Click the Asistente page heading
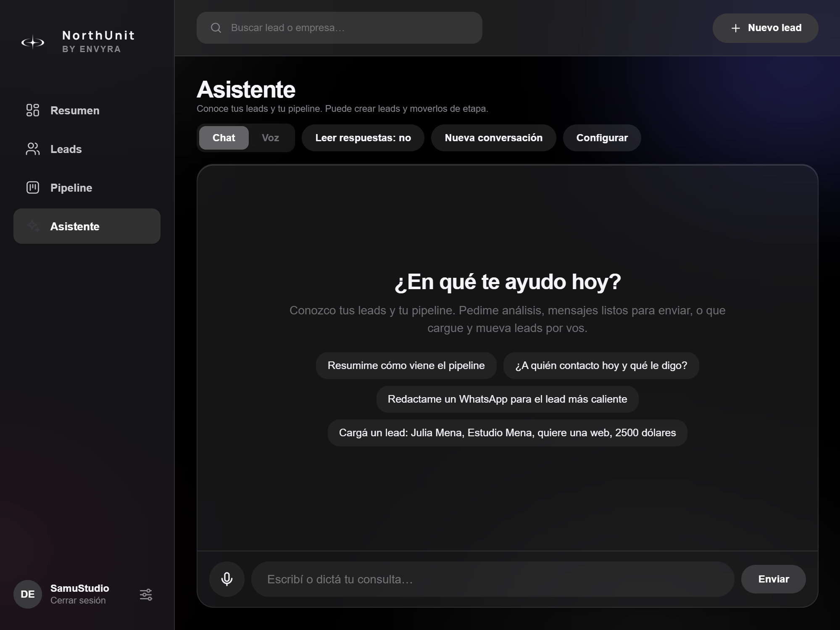The width and height of the screenshot is (840, 630). [x=246, y=90]
